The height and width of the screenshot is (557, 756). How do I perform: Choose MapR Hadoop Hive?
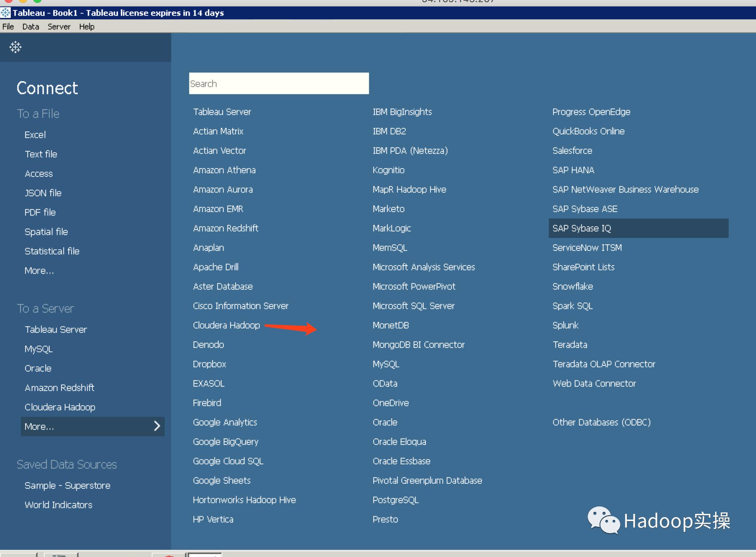point(410,189)
